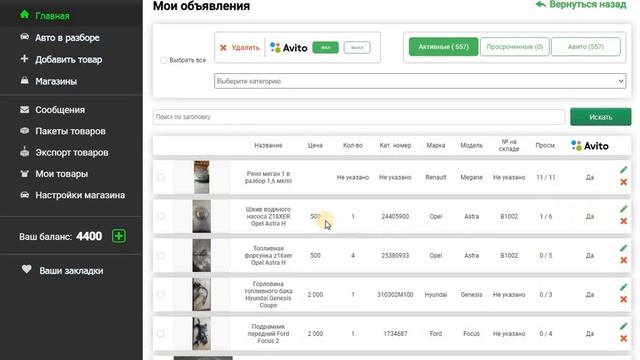Viewport: 640px width, 360px height.
Task: Open thumbnail of Рено меган 1 listing
Action: coord(202,177)
